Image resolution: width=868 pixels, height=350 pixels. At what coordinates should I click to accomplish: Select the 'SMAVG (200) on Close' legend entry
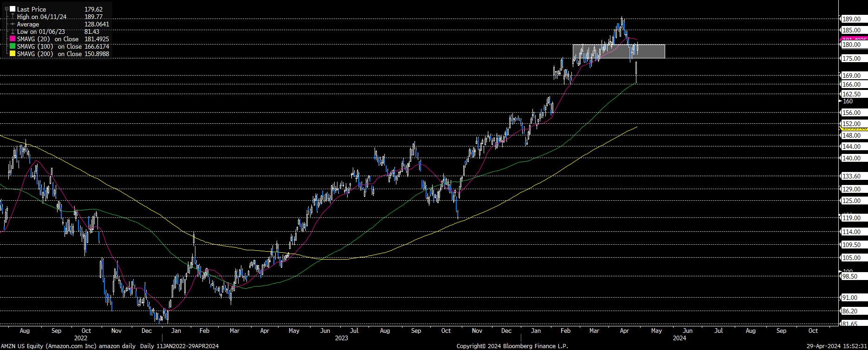click(50, 54)
